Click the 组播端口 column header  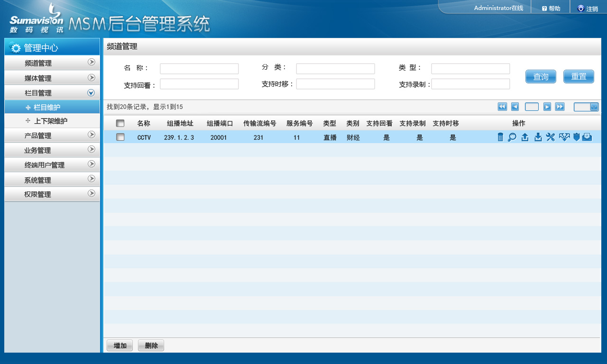click(220, 123)
